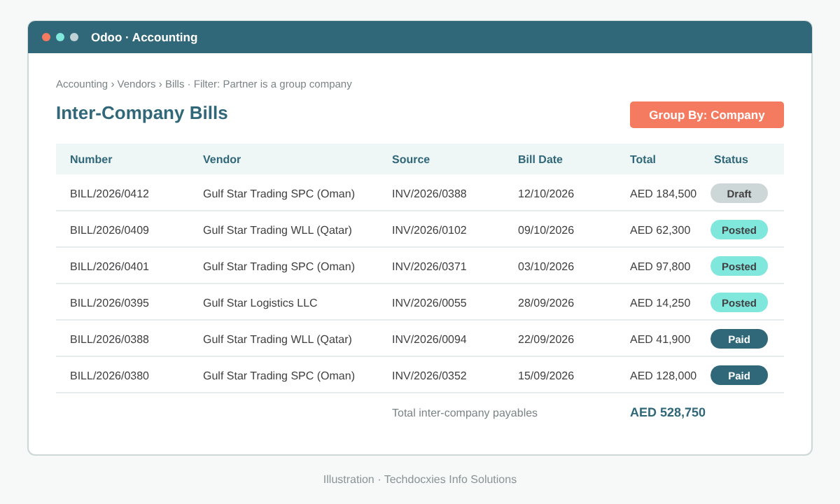The height and width of the screenshot is (504, 840).
Task: Click total AED 184,500
Action: (x=663, y=194)
